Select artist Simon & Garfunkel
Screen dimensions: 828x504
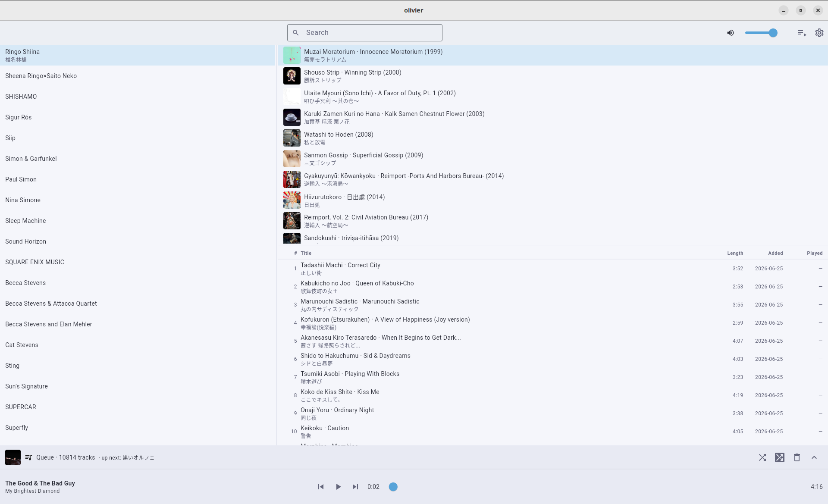pyautogui.click(x=137, y=159)
